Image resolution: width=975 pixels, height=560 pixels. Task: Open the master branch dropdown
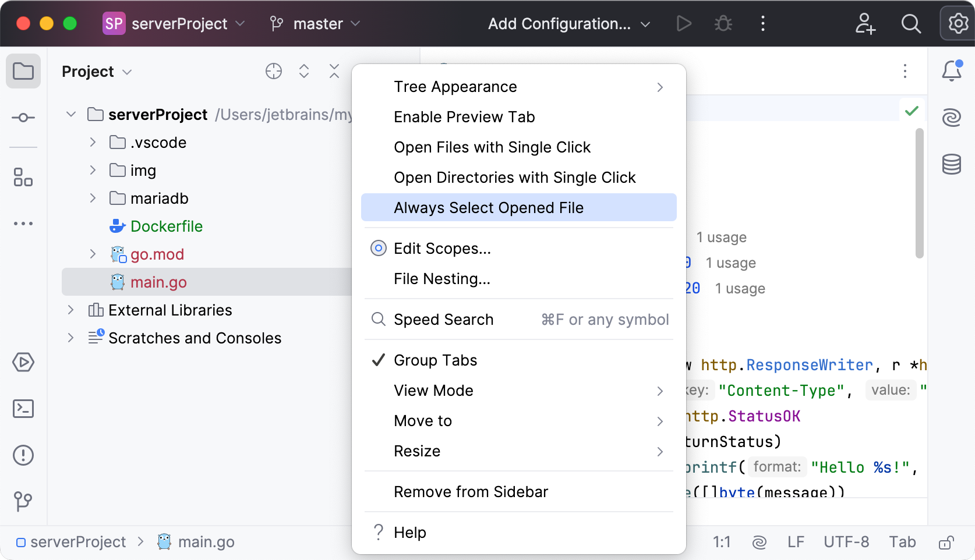pos(315,24)
